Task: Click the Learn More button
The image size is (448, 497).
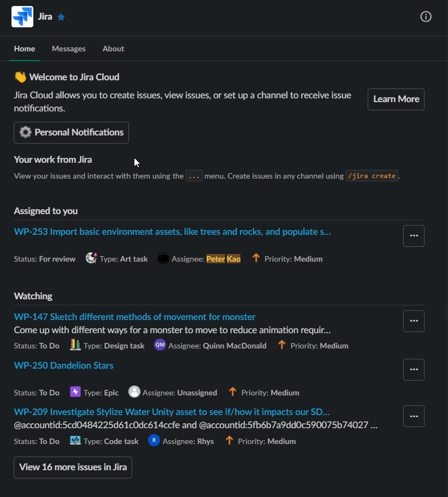Action: tap(396, 99)
